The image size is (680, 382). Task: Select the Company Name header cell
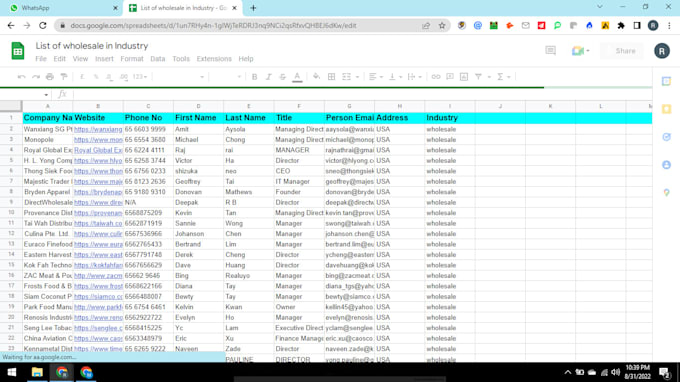click(x=48, y=118)
